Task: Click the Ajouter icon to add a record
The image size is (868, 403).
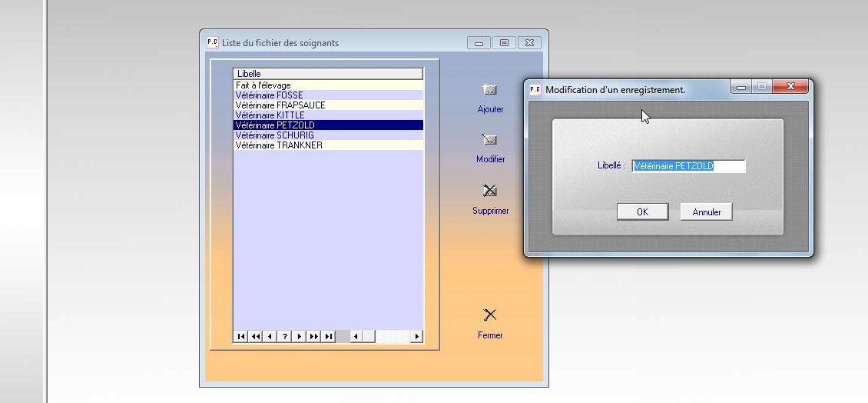Action: [x=489, y=91]
